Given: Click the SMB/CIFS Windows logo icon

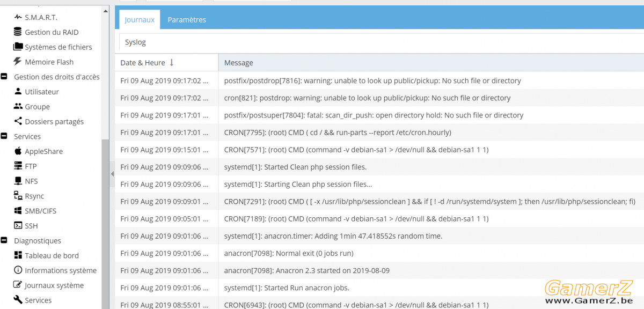Looking at the screenshot, I should click(18, 211).
